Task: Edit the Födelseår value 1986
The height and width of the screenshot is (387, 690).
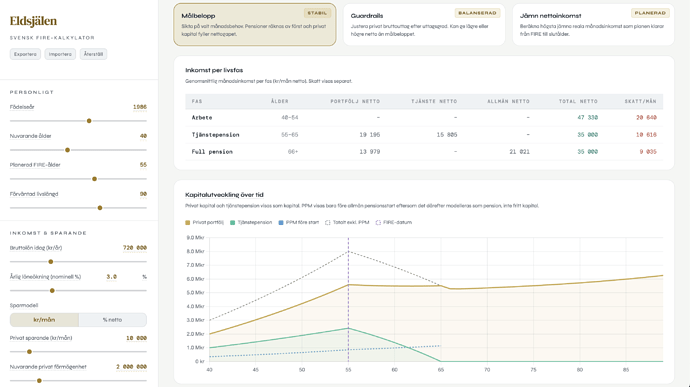Action: click(x=139, y=107)
